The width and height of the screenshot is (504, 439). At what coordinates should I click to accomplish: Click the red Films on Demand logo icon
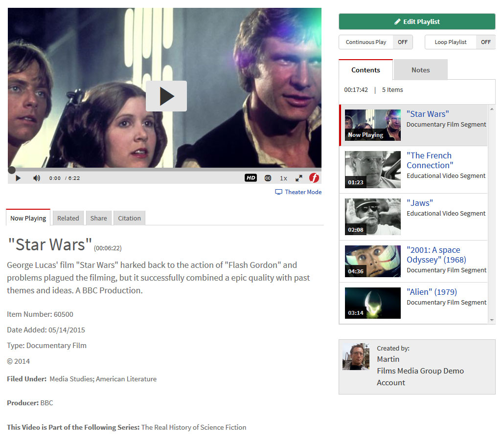pos(314,177)
